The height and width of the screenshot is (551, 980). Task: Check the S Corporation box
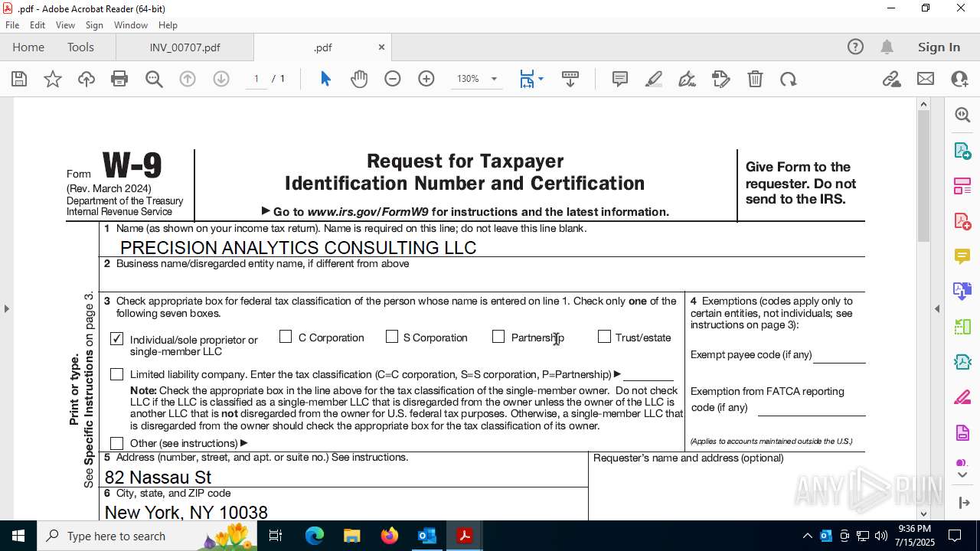[x=392, y=337]
